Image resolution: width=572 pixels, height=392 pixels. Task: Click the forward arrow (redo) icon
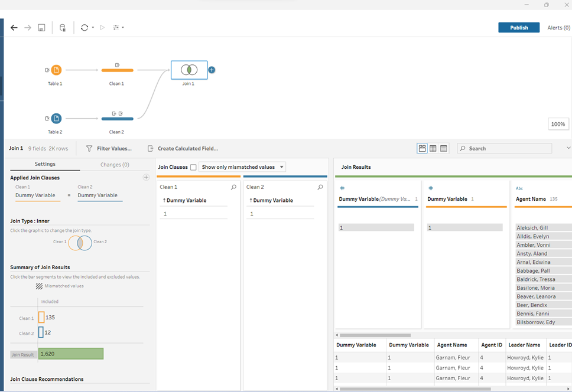click(28, 28)
